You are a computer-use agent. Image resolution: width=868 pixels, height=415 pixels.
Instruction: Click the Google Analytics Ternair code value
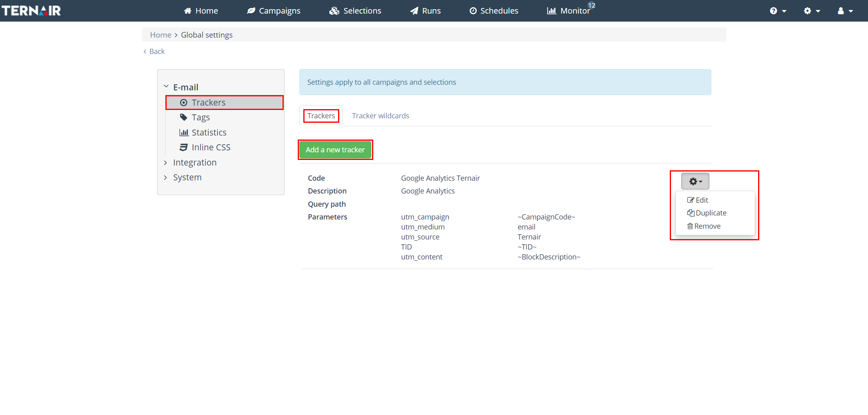440,178
